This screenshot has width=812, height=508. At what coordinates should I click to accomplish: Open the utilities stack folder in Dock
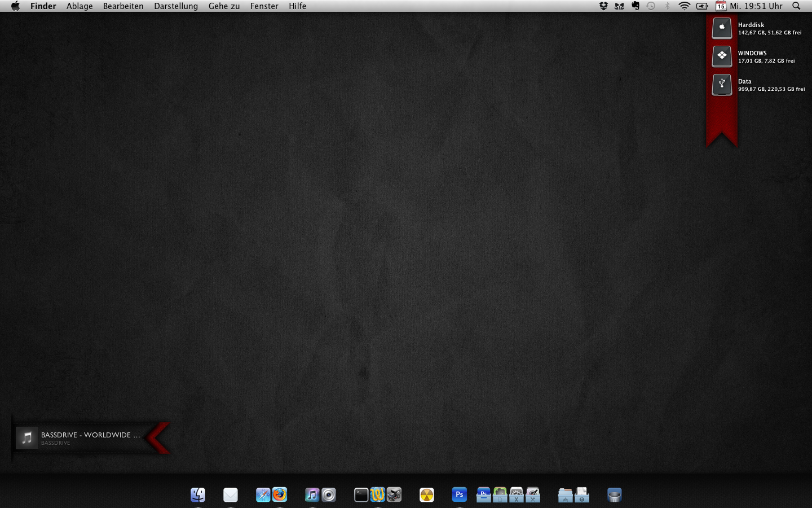(533, 495)
